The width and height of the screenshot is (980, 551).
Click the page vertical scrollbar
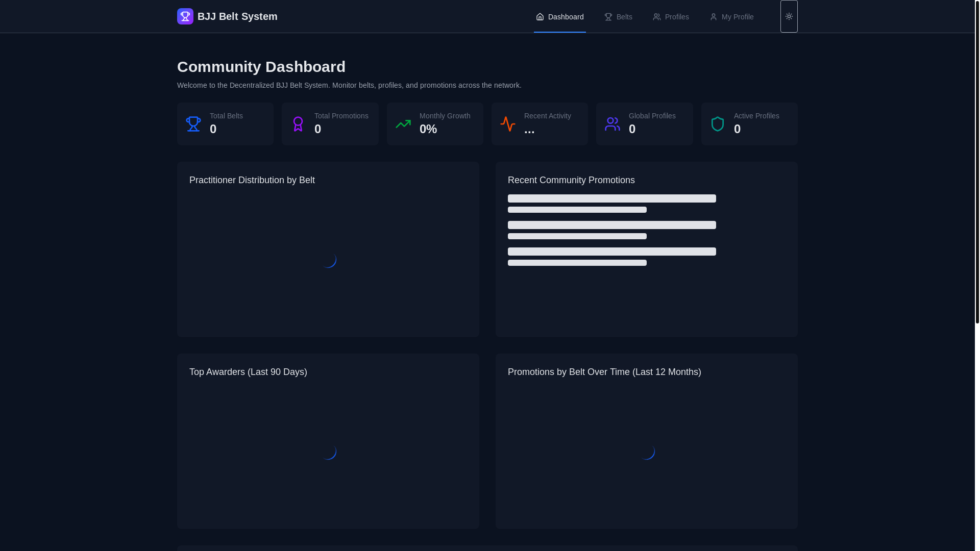[x=977, y=162]
